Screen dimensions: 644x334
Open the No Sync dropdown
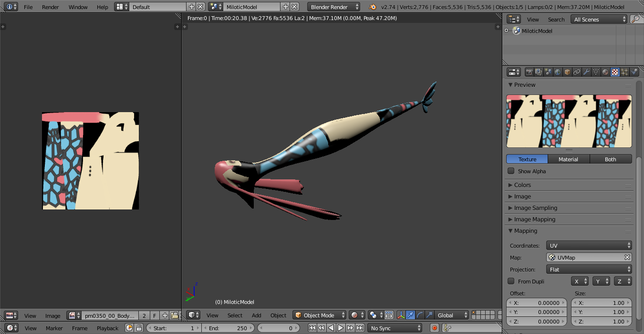395,328
